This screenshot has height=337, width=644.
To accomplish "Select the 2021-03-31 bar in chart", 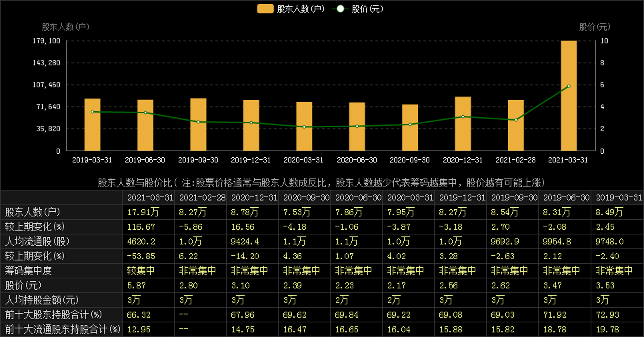I will (x=569, y=96).
